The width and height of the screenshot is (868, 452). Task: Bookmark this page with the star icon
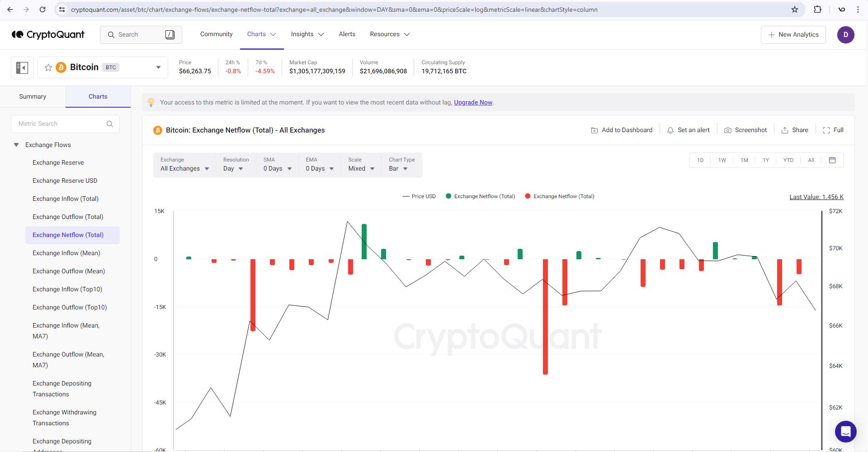(795, 10)
